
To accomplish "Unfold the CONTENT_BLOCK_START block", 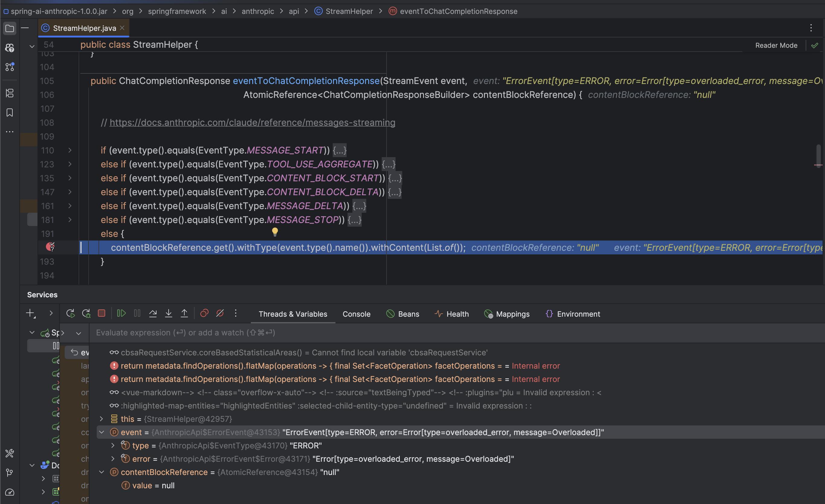I will [70, 178].
